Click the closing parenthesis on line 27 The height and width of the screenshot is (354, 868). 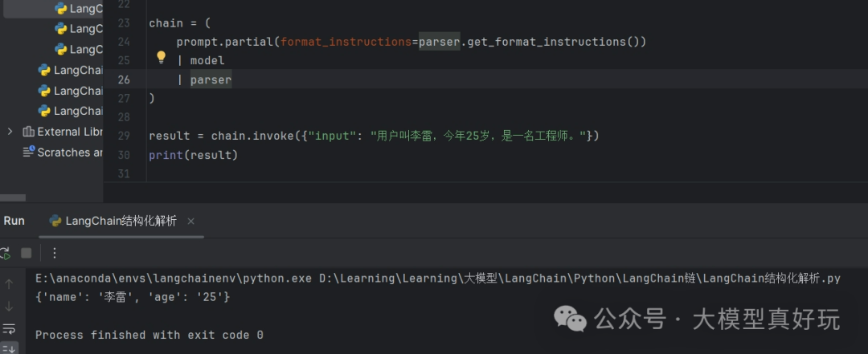pos(152,99)
